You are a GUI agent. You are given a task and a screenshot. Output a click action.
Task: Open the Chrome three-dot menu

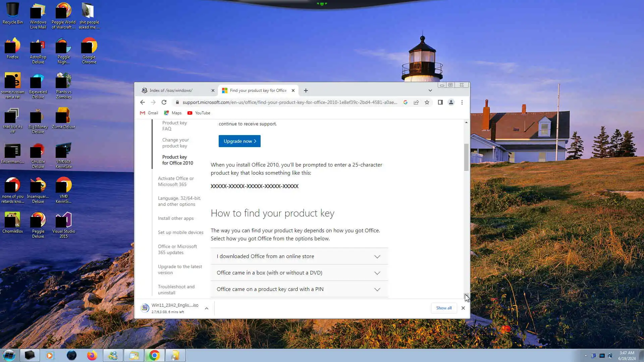[x=462, y=102]
